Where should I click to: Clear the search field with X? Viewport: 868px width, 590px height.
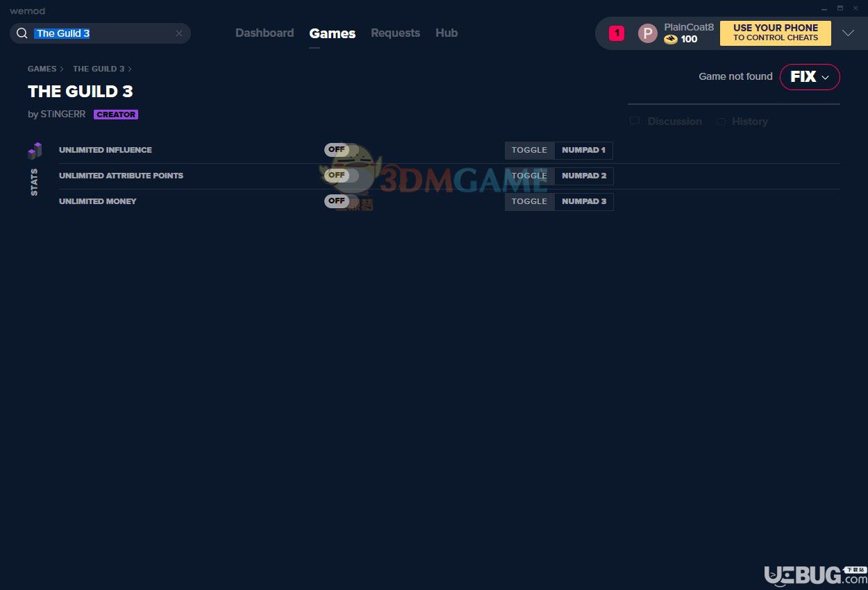pyautogui.click(x=178, y=33)
